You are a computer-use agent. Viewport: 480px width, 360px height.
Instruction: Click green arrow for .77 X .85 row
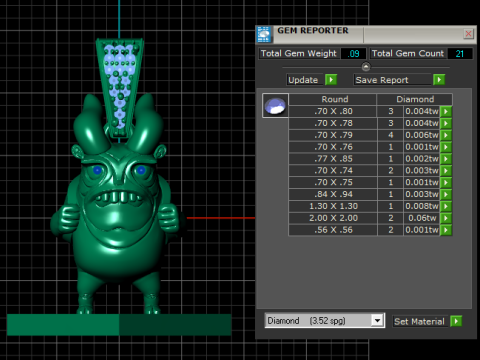(446, 159)
